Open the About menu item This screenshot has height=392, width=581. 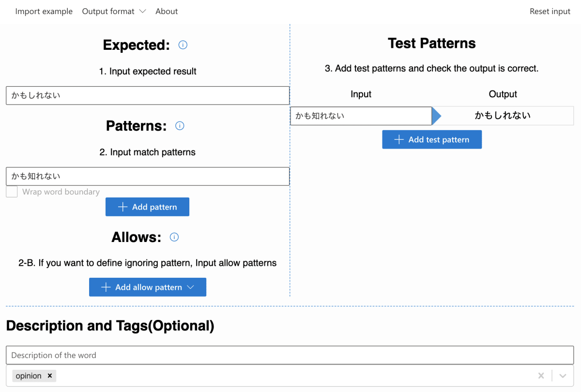pyautogui.click(x=167, y=11)
